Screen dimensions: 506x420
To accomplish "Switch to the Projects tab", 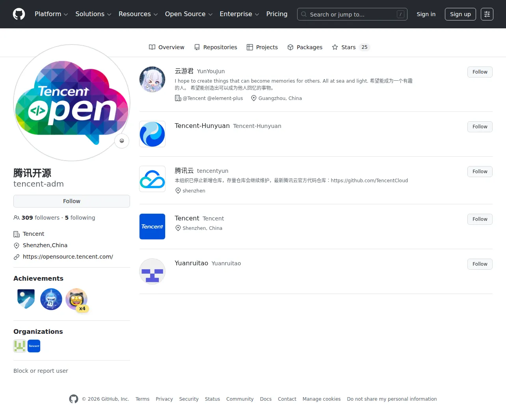I will coord(262,47).
